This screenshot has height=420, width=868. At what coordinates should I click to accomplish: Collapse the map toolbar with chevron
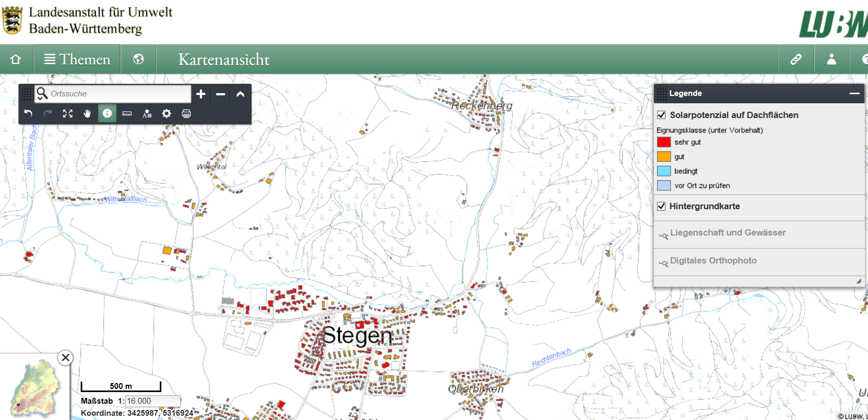click(240, 94)
